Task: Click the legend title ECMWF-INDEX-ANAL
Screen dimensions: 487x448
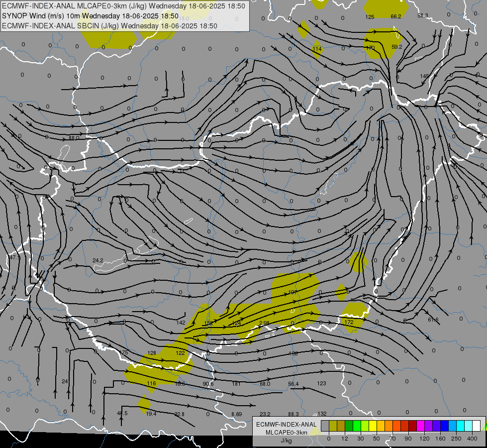Action: (x=287, y=425)
